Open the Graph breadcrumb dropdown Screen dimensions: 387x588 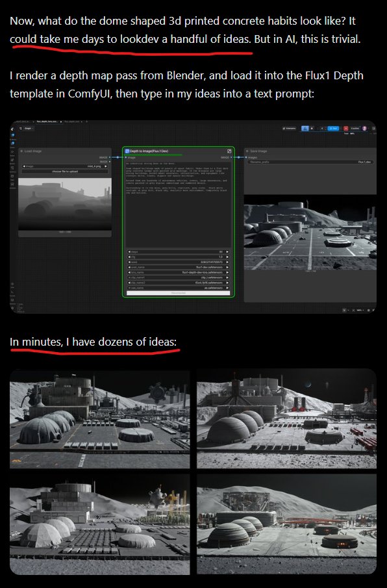(x=28, y=128)
